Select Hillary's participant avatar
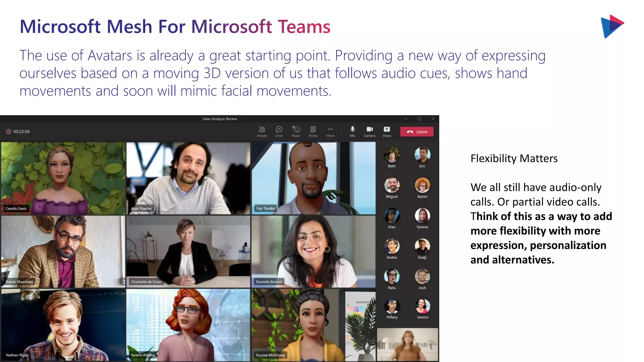Image resolution: width=644 pixels, height=362 pixels. tap(392, 306)
